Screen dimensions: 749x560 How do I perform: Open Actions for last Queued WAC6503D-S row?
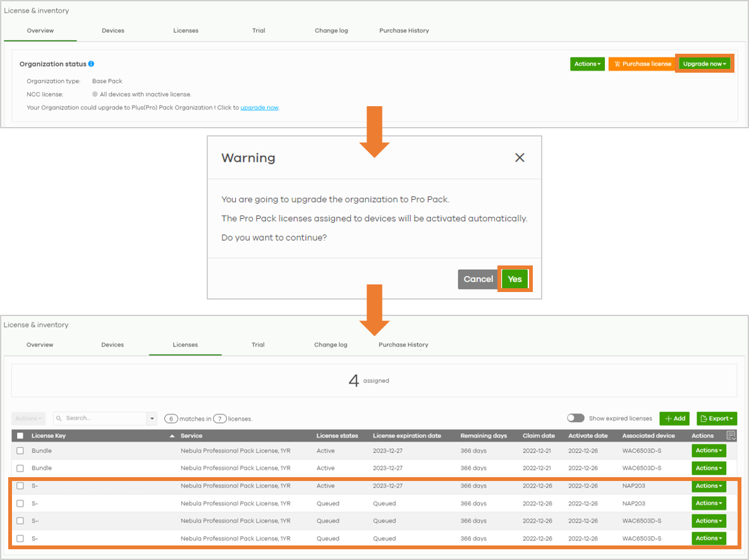click(709, 539)
